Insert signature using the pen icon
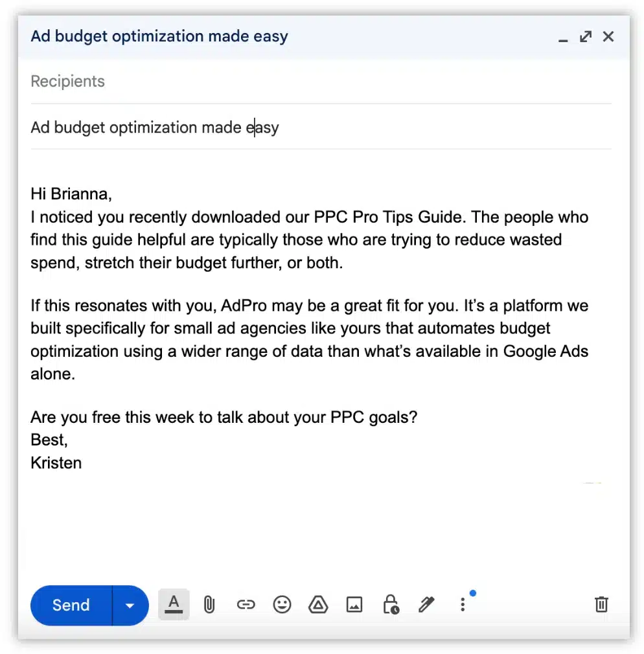This screenshot has width=644, height=654. tap(426, 605)
